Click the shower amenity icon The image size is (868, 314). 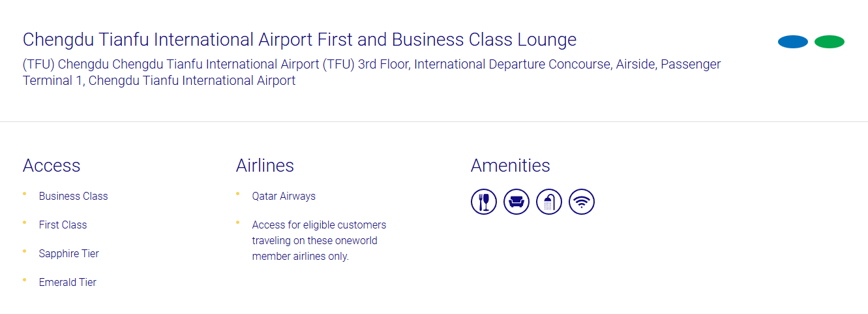click(549, 202)
